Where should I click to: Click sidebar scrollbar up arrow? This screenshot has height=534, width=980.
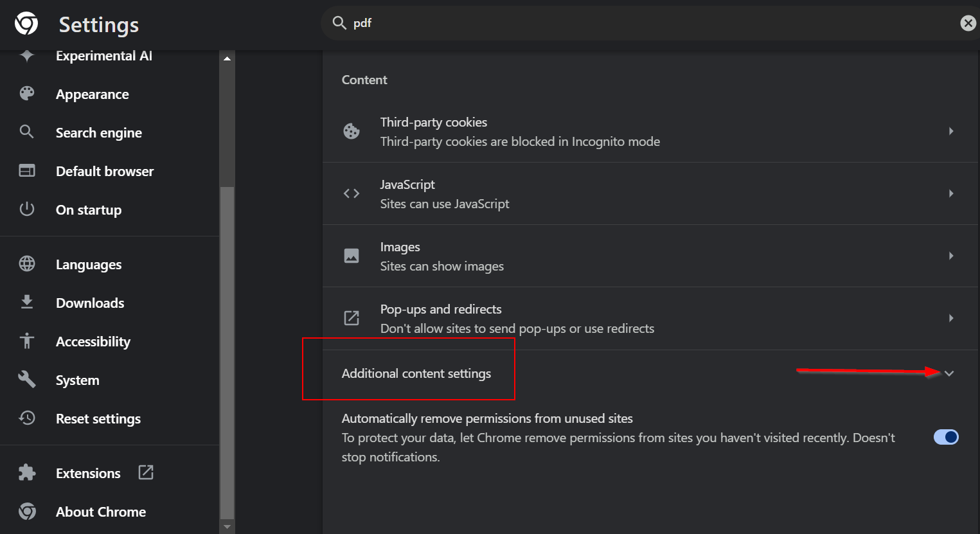tap(227, 58)
